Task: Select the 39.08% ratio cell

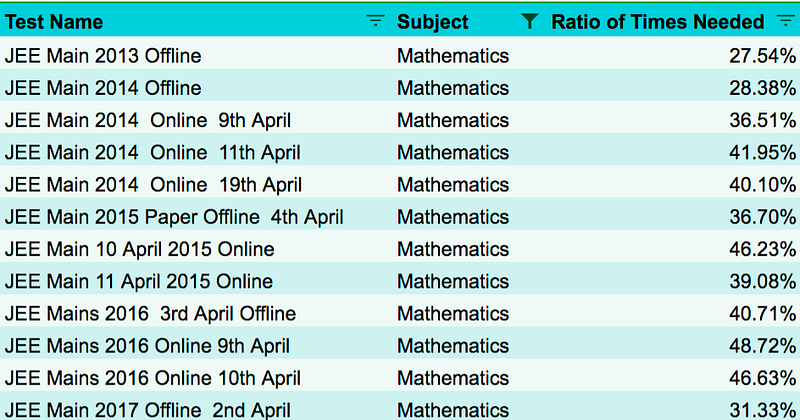Action: [673, 281]
